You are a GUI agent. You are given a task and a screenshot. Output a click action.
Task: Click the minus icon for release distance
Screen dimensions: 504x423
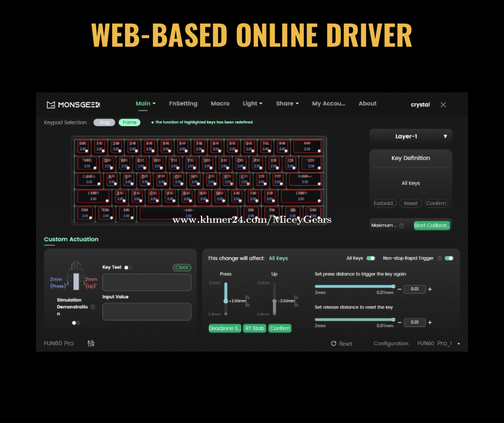[x=399, y=322]
